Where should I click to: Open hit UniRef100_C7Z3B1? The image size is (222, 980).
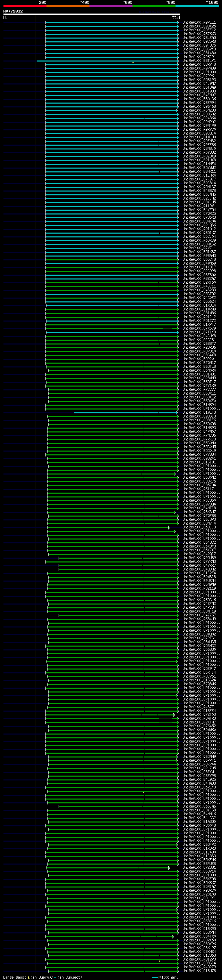pos(199,867)
